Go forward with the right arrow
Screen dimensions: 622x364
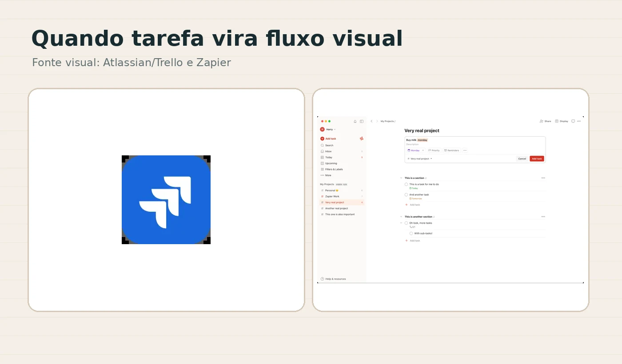(377, 121)
